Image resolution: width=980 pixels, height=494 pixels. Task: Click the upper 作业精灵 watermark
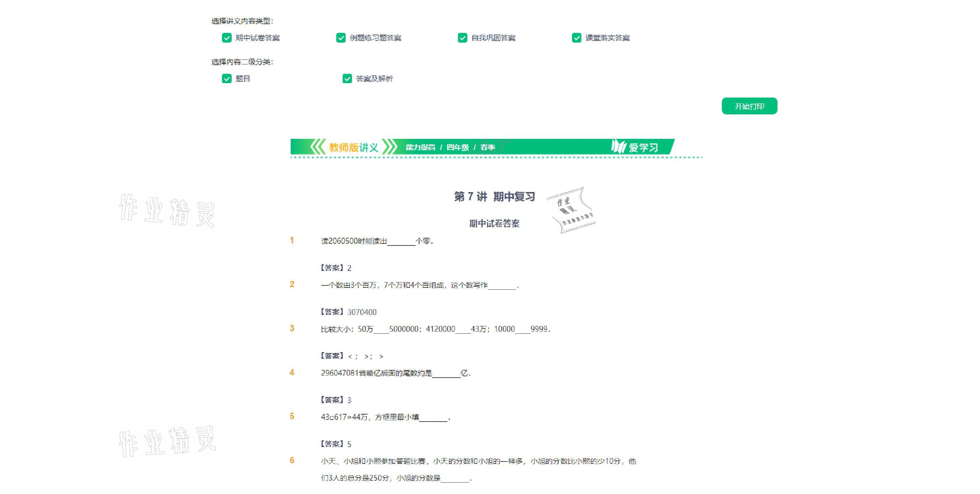[167, 211]
